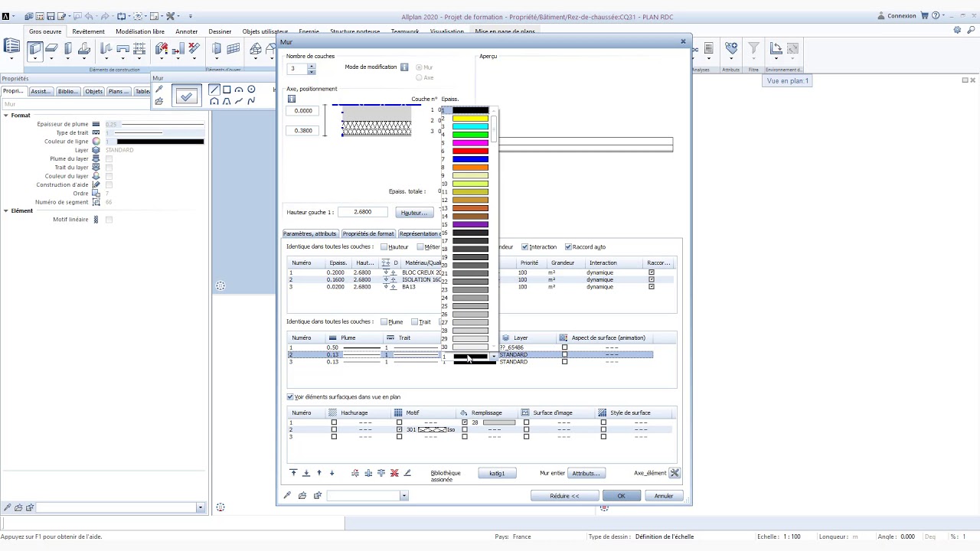This screenshot has height=551, width=980.
Task: Click the OK button in Mur dialog
Action: (621, 496)
